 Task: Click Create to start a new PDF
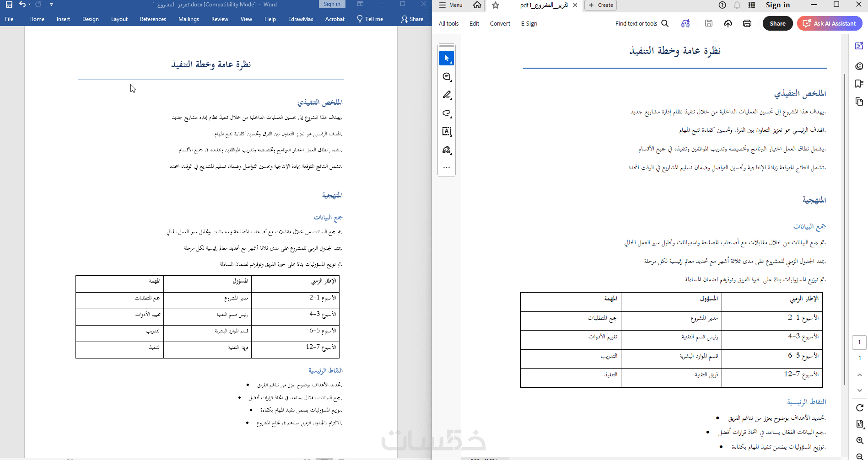[601, 5]
